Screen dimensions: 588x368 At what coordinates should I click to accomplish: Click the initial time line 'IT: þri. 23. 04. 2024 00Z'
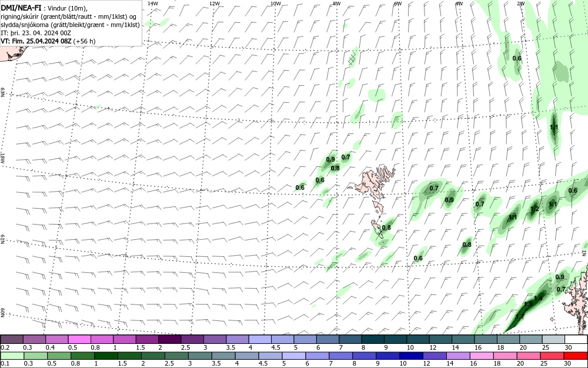coord(36,33)
